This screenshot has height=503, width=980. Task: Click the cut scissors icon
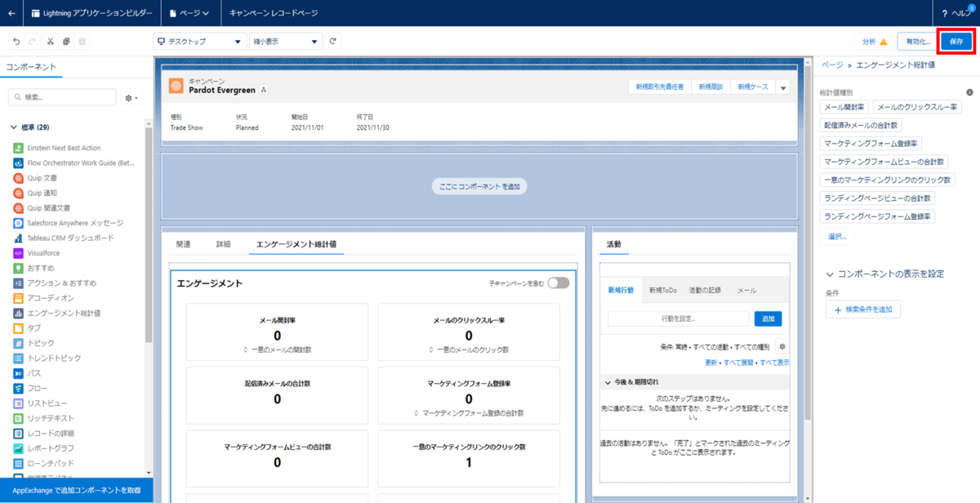[x=51, y=41]
